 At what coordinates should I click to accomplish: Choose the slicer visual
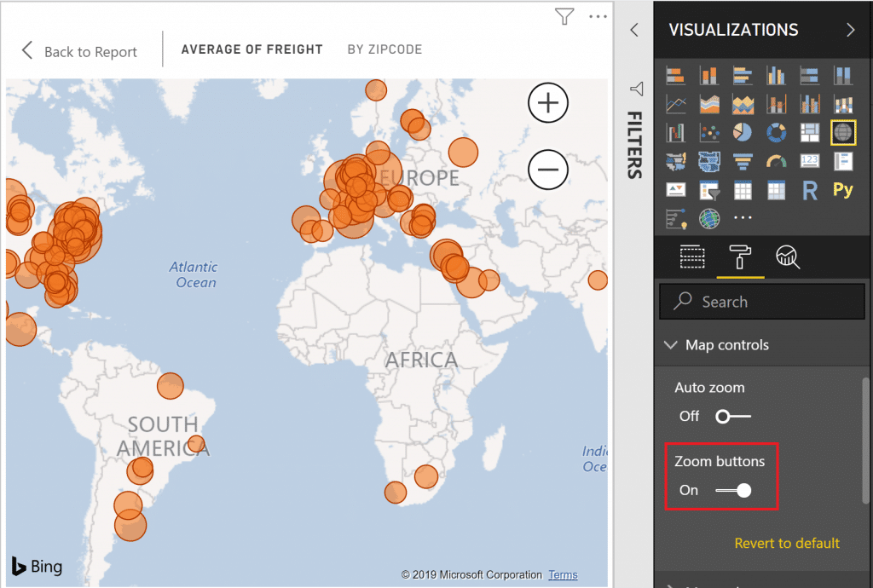coord(708,189)
